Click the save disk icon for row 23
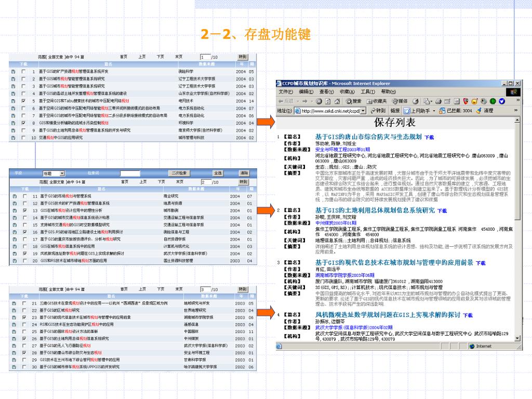The height and width of the screenshot is (399, 532). coord(14,317)
